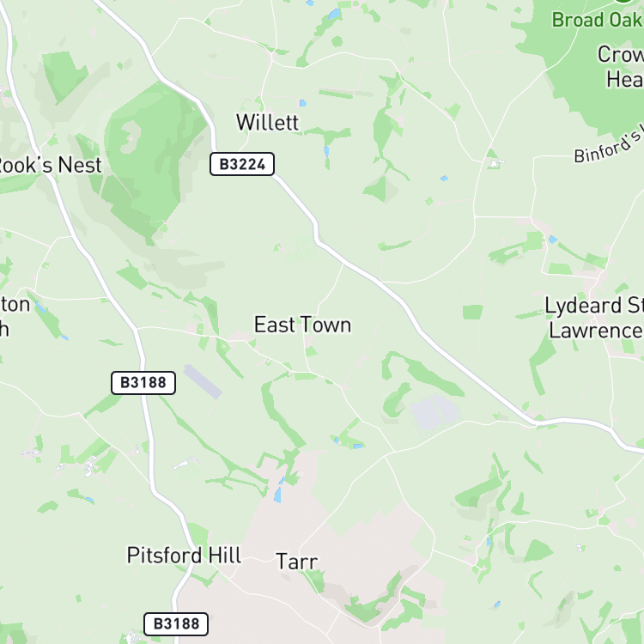The image size is (644, 644).
Task: Click the Tarr place label
Action: pyautogui.click(x=297, y=562)
